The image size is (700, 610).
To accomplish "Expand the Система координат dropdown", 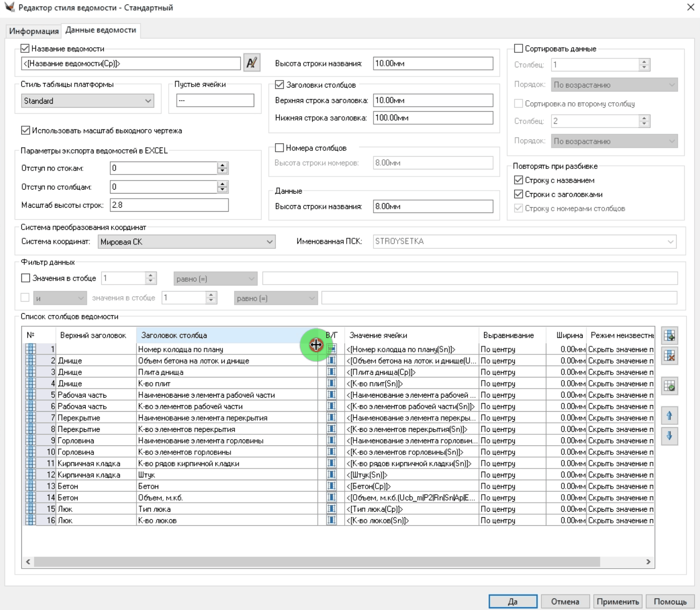I will tap(186, 242).
